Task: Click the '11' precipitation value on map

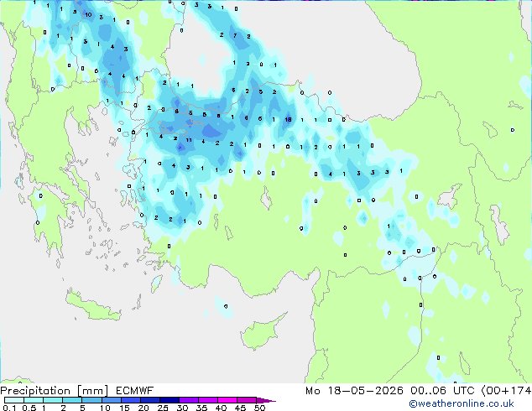Action: [x=189, y=140]
